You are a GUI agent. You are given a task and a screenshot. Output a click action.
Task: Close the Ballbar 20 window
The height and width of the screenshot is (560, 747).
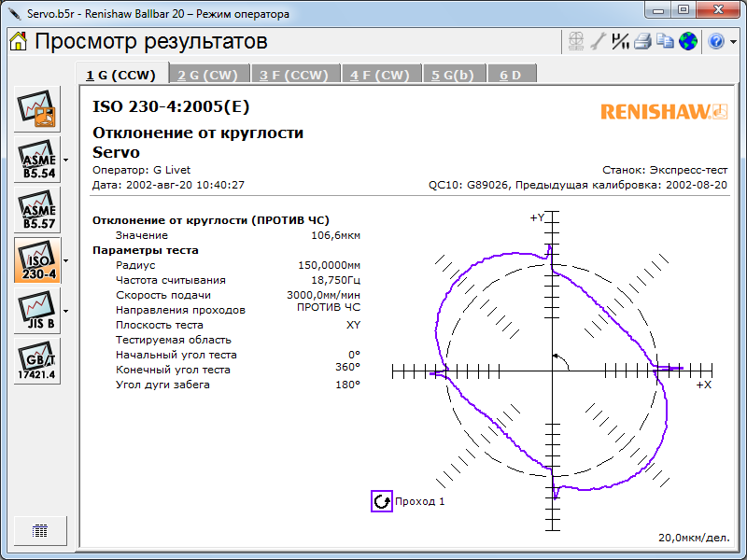pos(718,10)
